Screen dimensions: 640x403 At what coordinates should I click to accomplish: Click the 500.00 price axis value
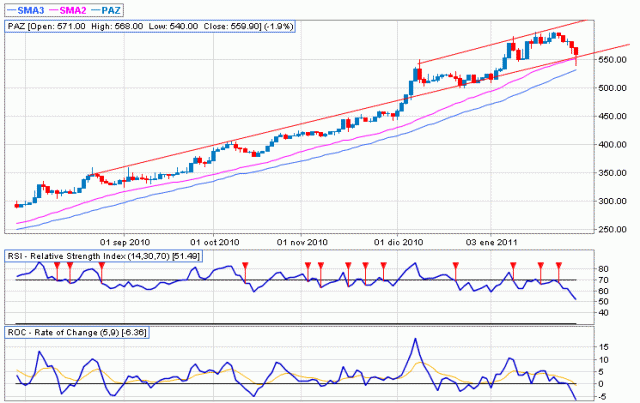pyautogui.click(x=614, y=88)
